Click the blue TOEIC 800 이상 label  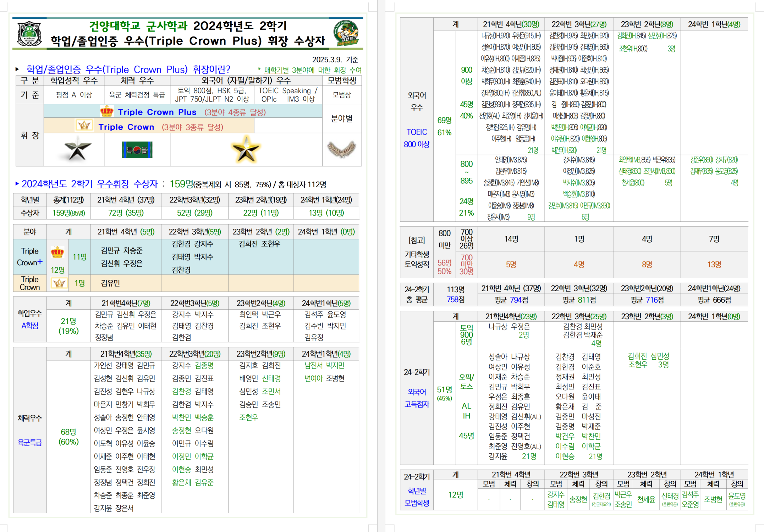point(417,138)
